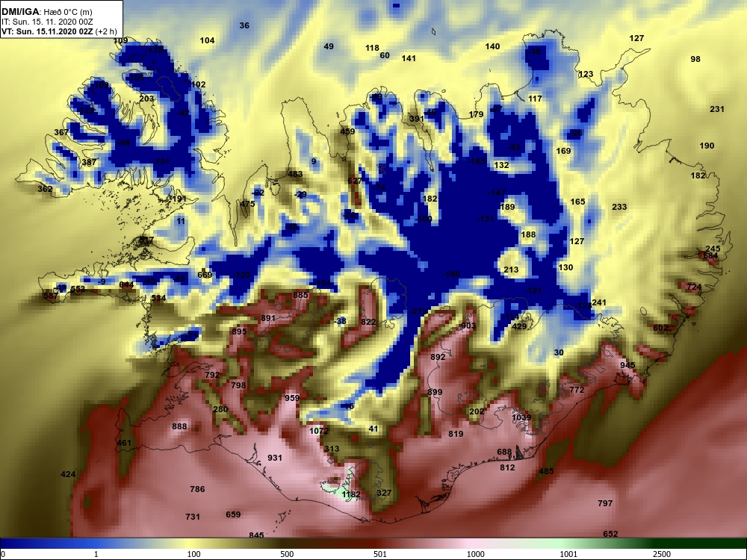Click the map value '888'
This screenshot has width=747, height=560.
(179, 426)
